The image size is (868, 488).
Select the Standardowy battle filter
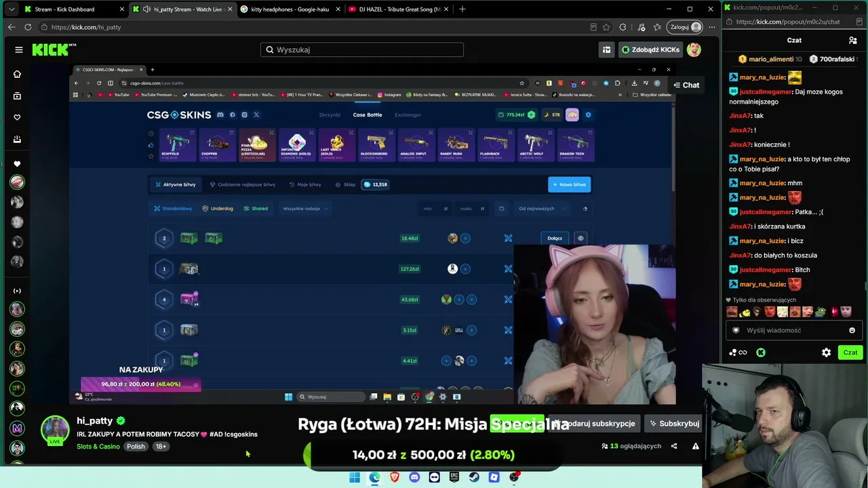pos(173,209)
